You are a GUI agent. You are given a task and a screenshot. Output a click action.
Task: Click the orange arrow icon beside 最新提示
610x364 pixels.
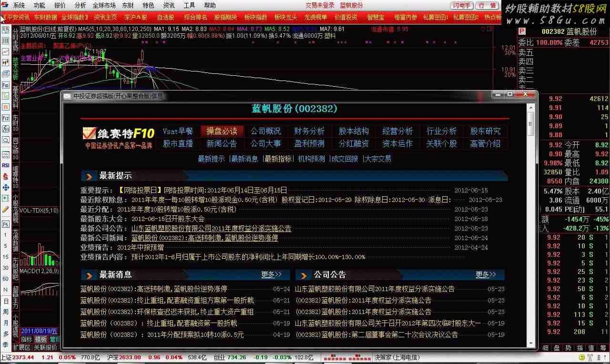(x=89, y=176)
